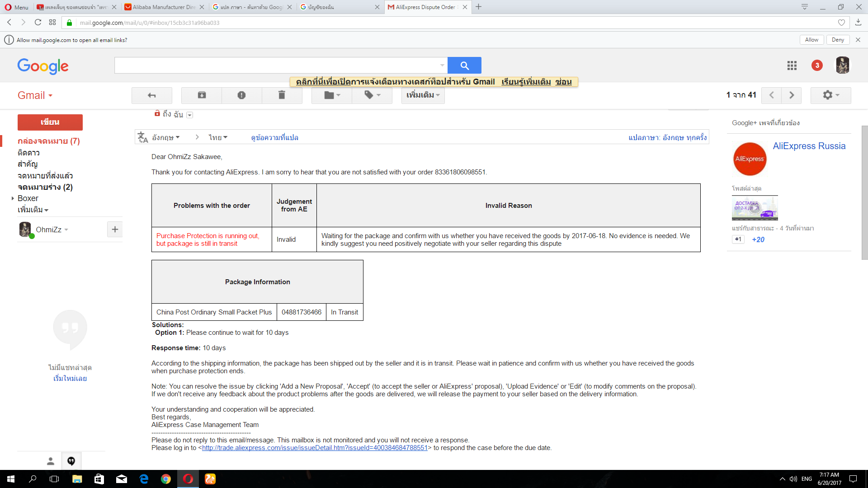Viewport: 868px width, 488px height.
Task: Open the Labels tag dropdown
Action: pyautogui.click(x=372, y=95)
